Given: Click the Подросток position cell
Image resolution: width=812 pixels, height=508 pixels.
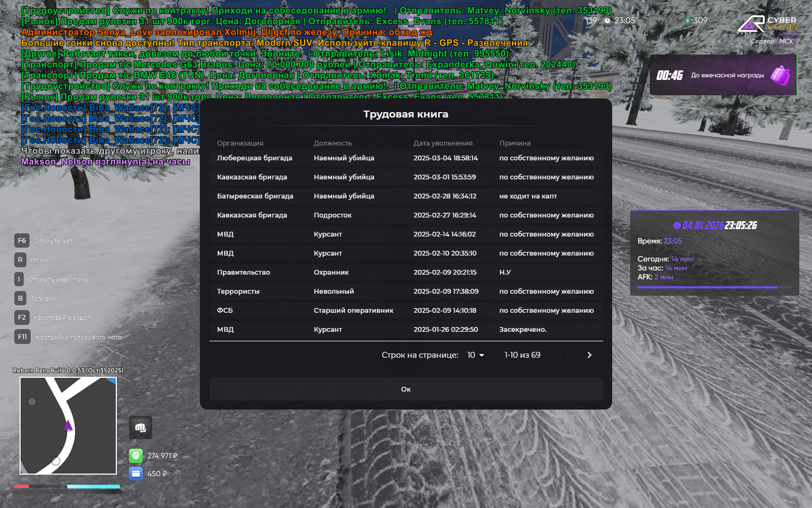Looking at the screenshot, I should [x=333, y=215].
